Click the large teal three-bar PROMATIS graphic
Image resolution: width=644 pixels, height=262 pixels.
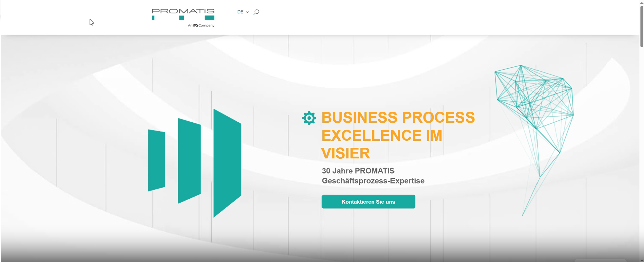(x=195, y=163)
